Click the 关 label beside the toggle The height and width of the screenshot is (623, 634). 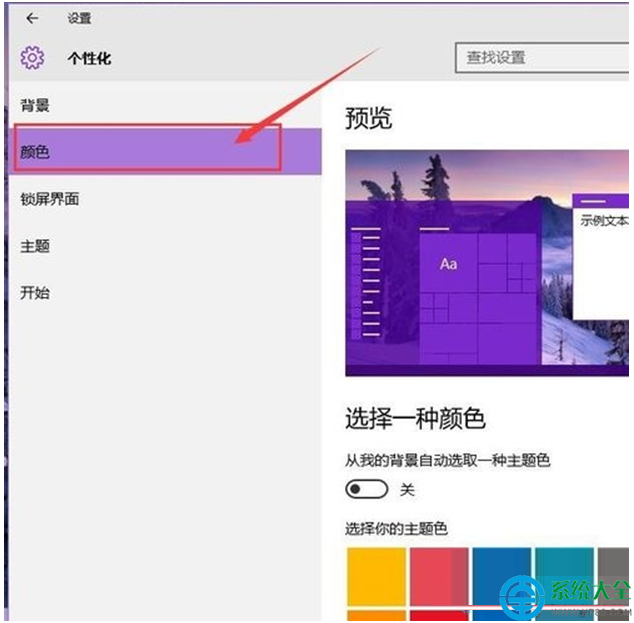[x=407, y=490]
